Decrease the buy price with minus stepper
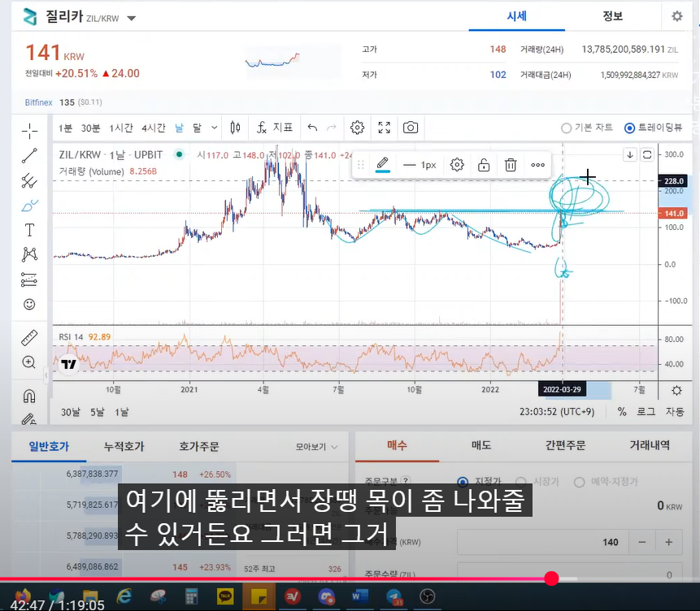Viewport: 700px width, 611px height. coord(642,542)
